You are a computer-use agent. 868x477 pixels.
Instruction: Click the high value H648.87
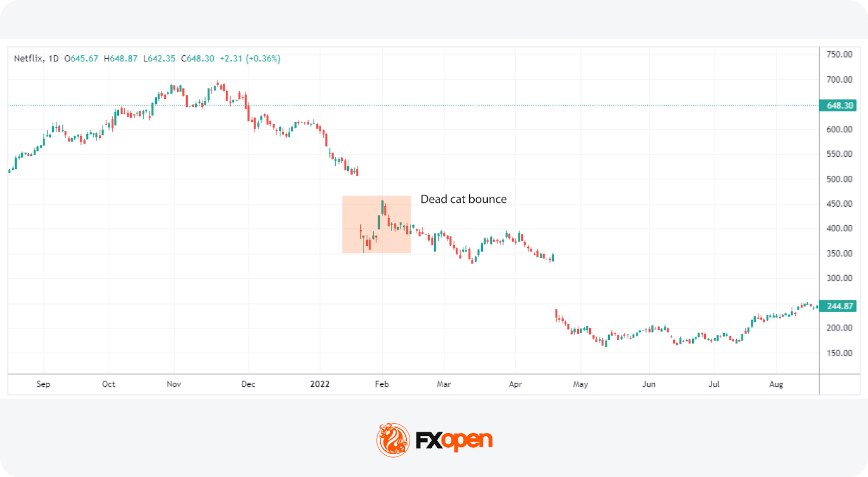click(120, 59)
